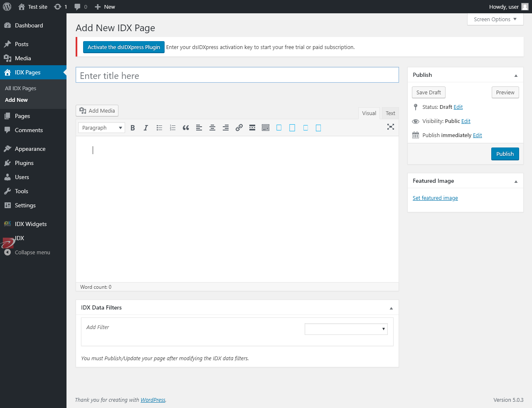Click the Word count: 0 status text
532x408 pixels.
[96, 287]
